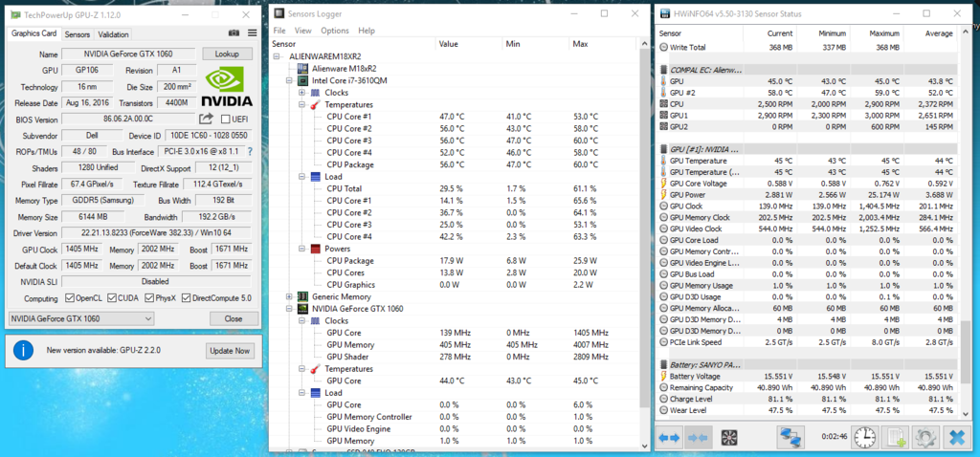Screen dimensions: 980x457
Task: Open the GPU-Z hamburger menu
Action: (x=252, y=33)
